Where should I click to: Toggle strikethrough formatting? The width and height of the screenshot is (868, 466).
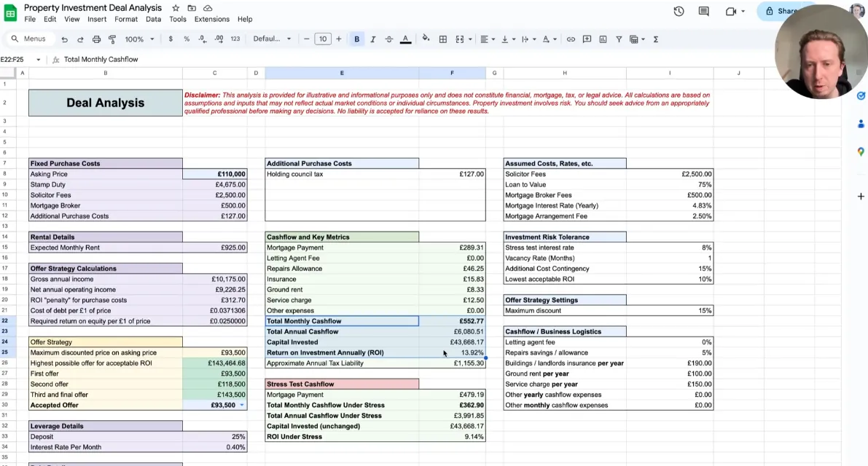click(x=388, y=39)
